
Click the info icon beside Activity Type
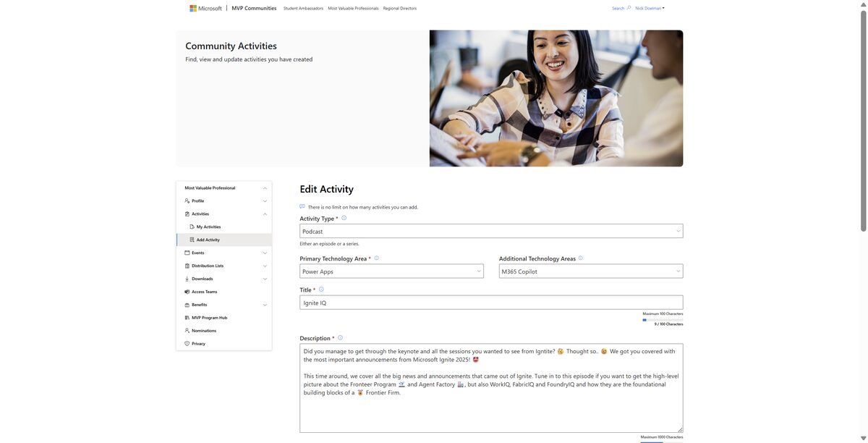(344, 218)
